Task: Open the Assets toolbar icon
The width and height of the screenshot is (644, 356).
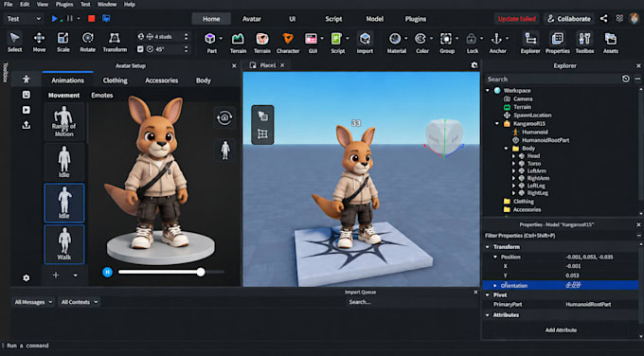Action: pyautogui.click(x=610, y=43)
